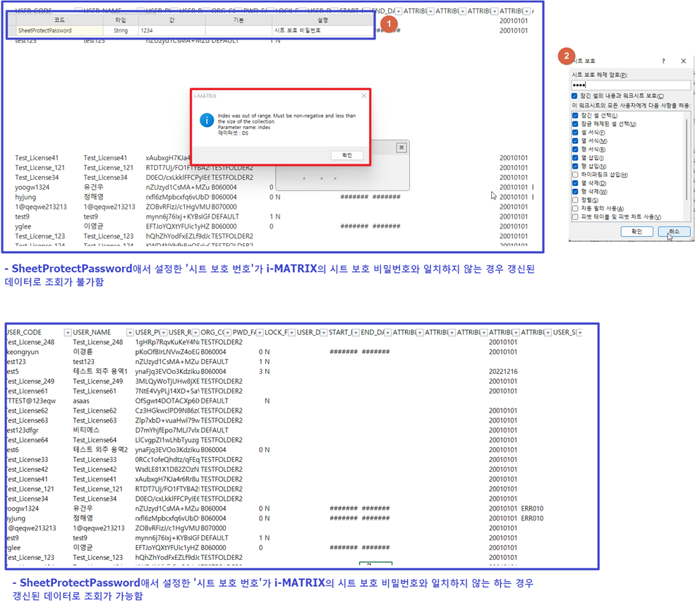Open USER_S filter dropdown in lower table
Viewport: 700px width, 615px height.
coord(579,332)
